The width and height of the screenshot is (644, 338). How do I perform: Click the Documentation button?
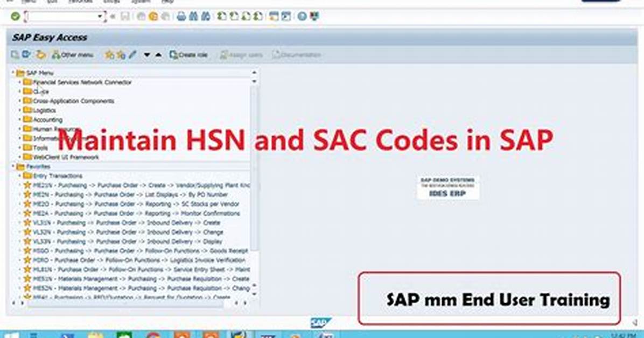296,54
